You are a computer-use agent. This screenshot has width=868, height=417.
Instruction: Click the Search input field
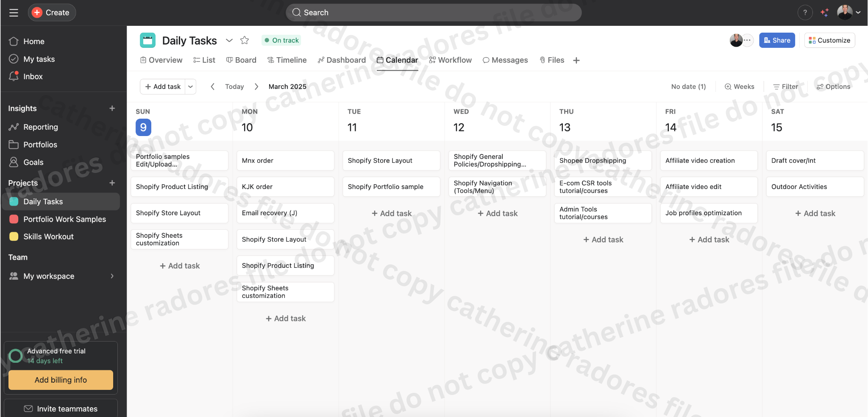pyautogui.click(x=433, y=13)
